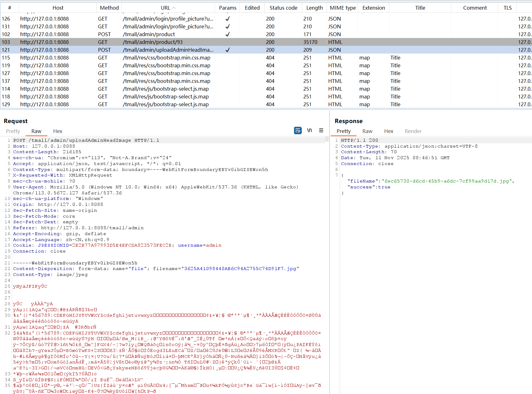Select the /tmall/admin/product/93 request row

click(x=266, y=42)
